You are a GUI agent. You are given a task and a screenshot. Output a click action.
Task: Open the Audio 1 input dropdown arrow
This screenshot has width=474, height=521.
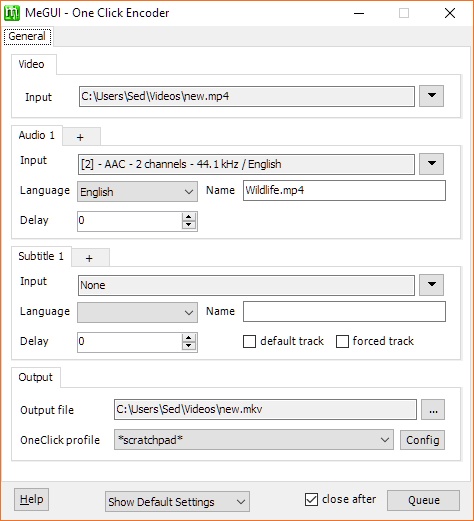coord(431,164)
